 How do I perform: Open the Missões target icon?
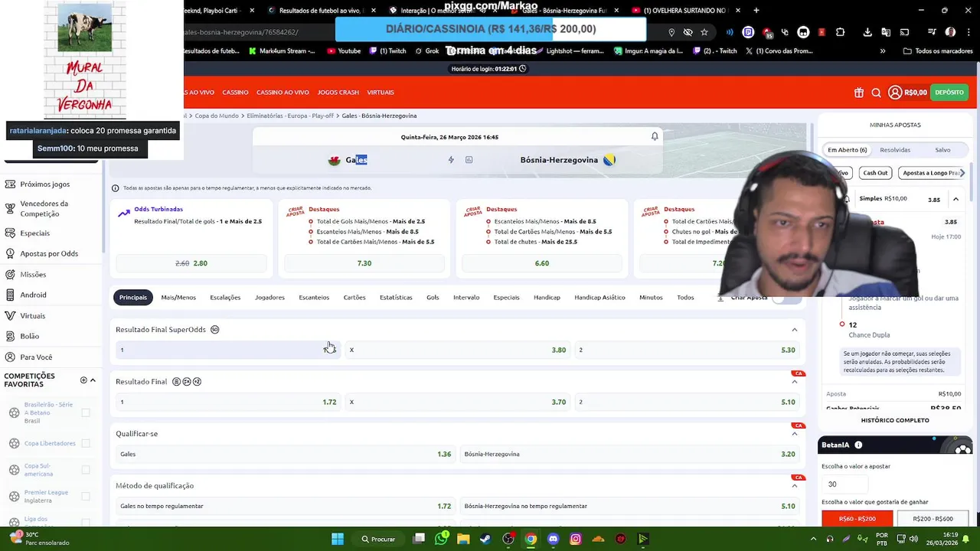tap(10, 274)
